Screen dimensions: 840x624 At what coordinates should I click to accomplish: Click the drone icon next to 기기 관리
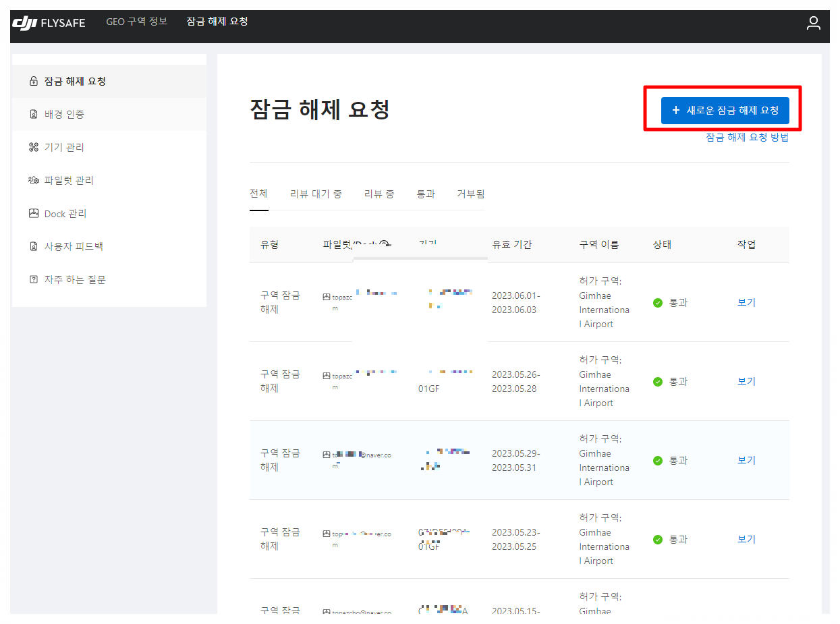34,148
